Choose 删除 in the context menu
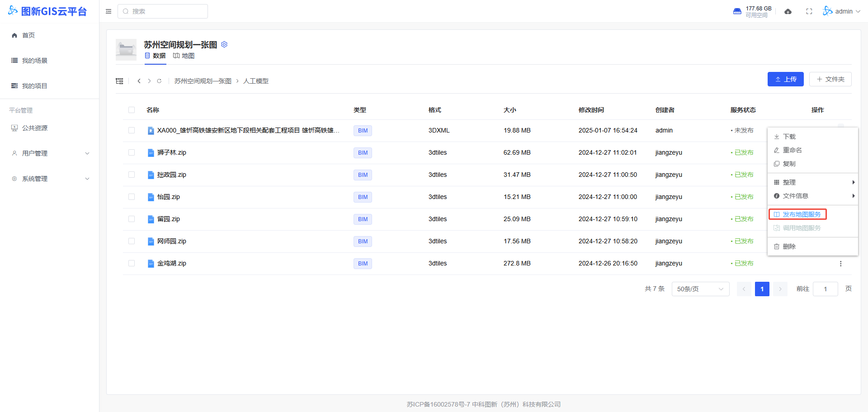 (x=813, y=246)
